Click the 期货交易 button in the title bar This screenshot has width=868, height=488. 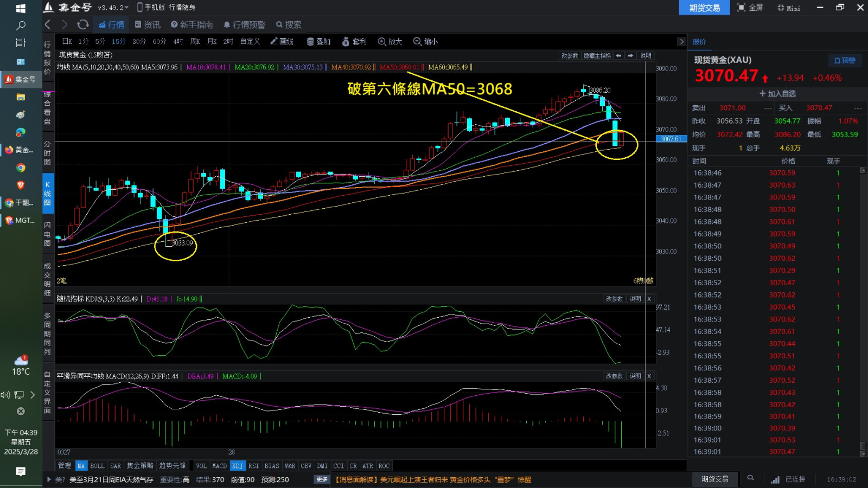(x=704, y=8)
